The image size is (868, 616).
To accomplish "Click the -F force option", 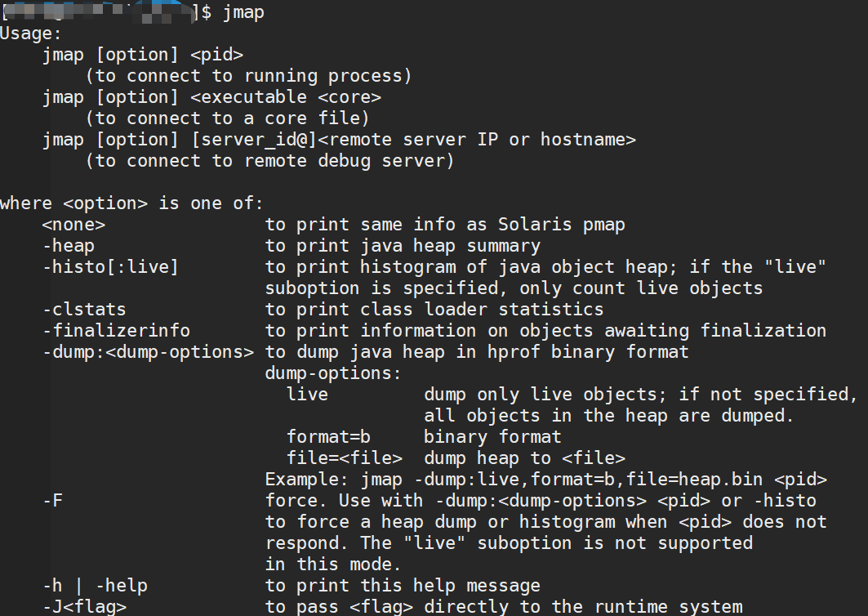I will (52, 501).
